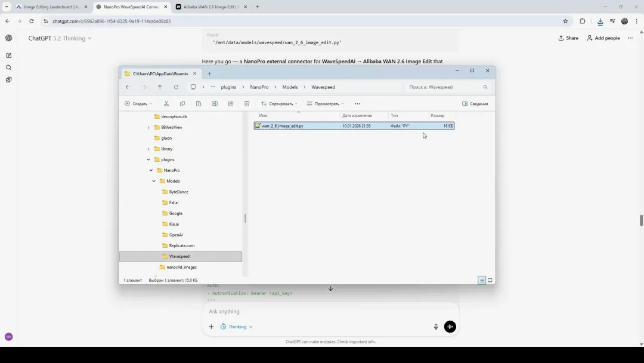Switch to Alibaba WAN 2.6 Image-Edit tab
This screenshot has width=644, height=363.
coord(211,7)
